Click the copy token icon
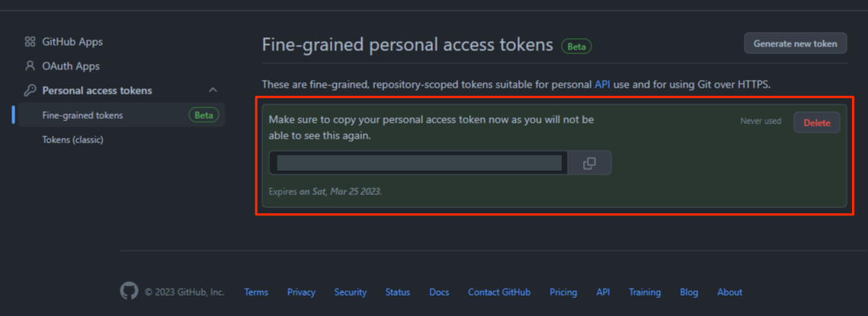868x316 pixels. click(x=589, y=163)
